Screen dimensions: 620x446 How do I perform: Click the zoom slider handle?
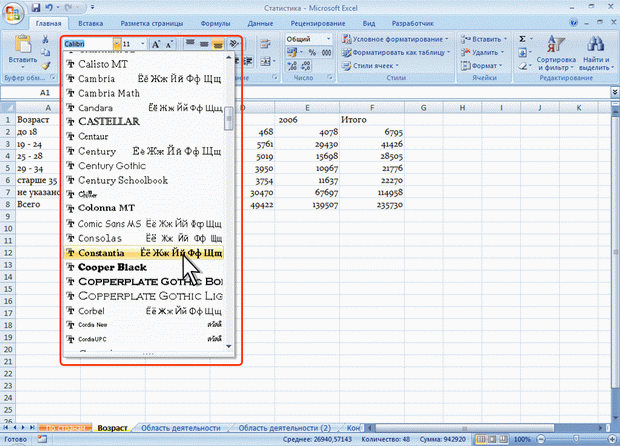coord(576,439)
